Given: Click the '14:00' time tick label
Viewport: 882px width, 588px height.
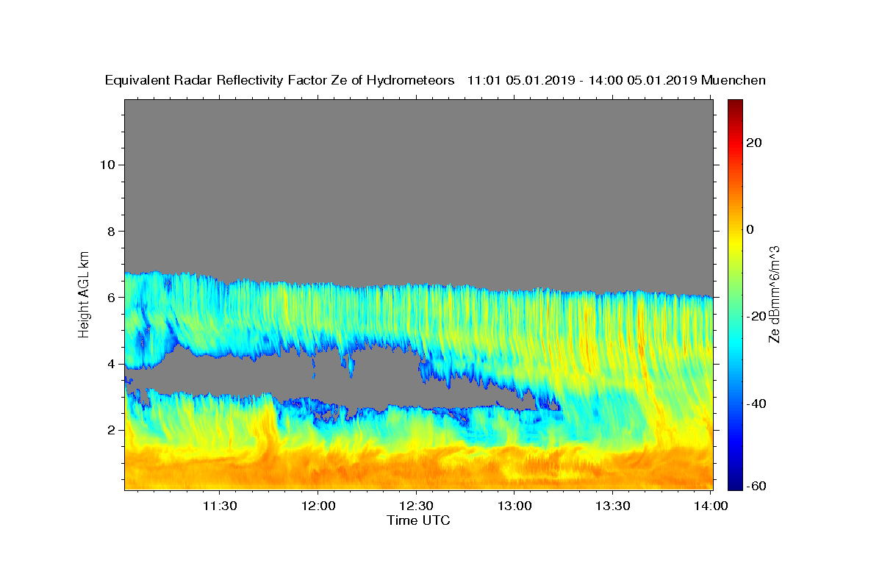Looking at the screenshot, I should pos(711,506).
